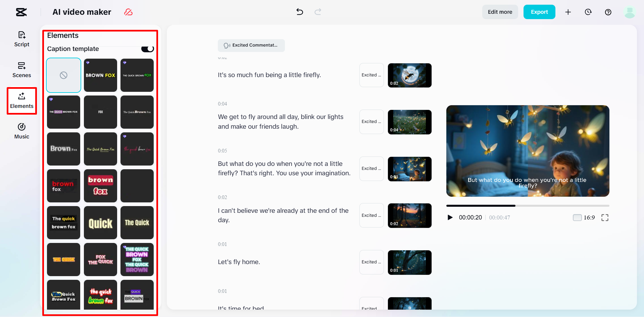644x317 pixels.
Task: Open the 0:04 meadow fireflies scene thumbnail
Action: 409,122
